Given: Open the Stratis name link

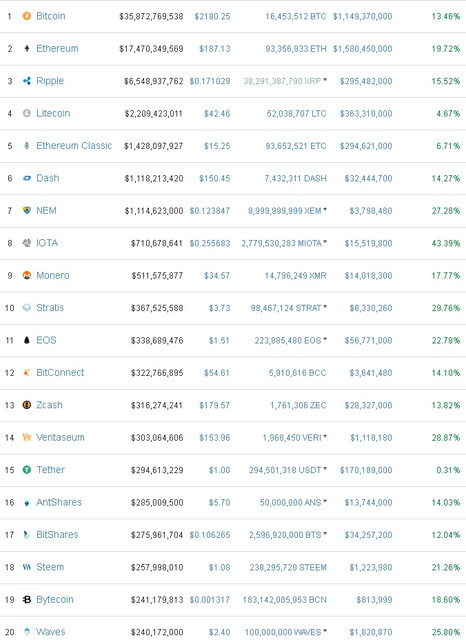Looking at the screenshot, I should tap(50, 307).
